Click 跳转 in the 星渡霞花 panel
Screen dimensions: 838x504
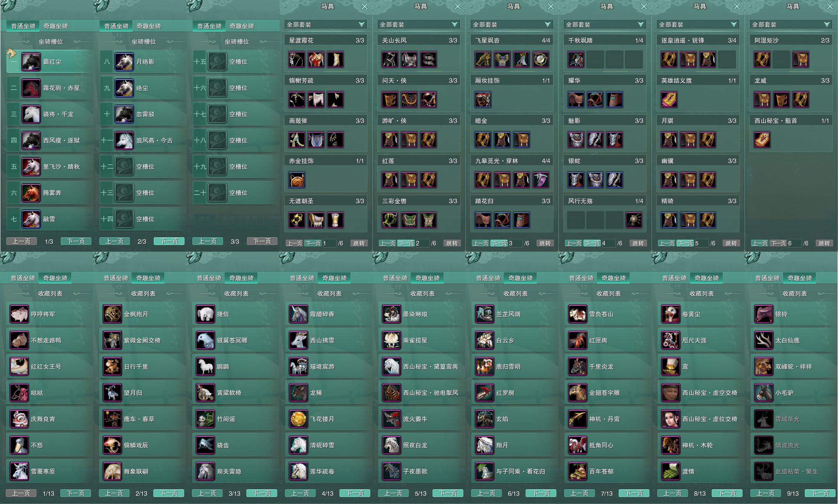pos(359,243)
